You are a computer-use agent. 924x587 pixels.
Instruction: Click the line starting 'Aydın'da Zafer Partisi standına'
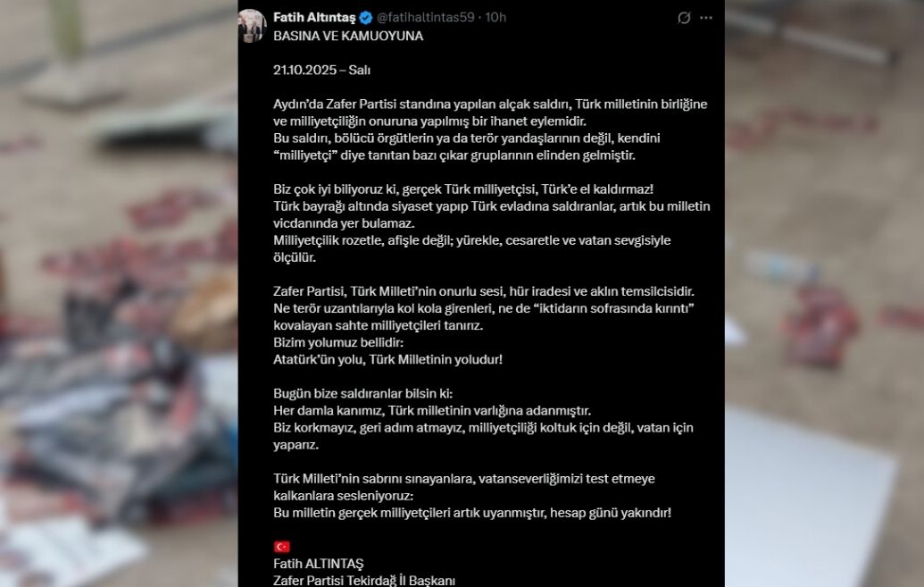point(490,105)
